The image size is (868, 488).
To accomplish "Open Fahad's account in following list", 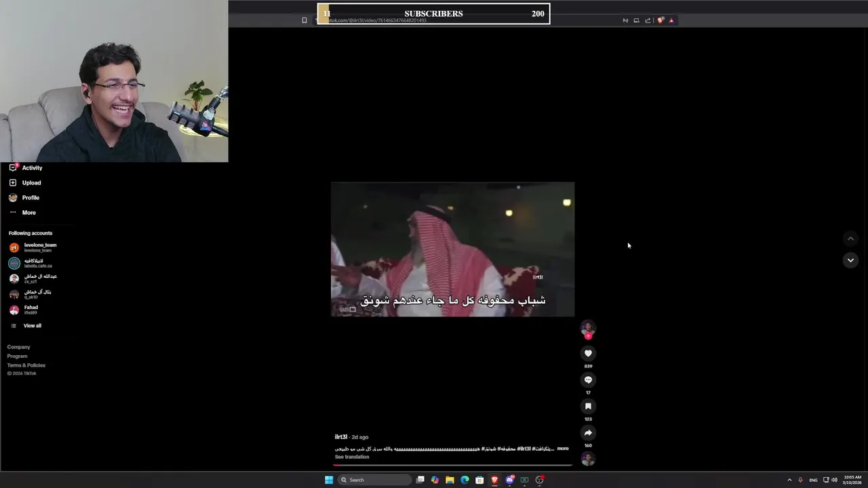I will pos(31,310).
